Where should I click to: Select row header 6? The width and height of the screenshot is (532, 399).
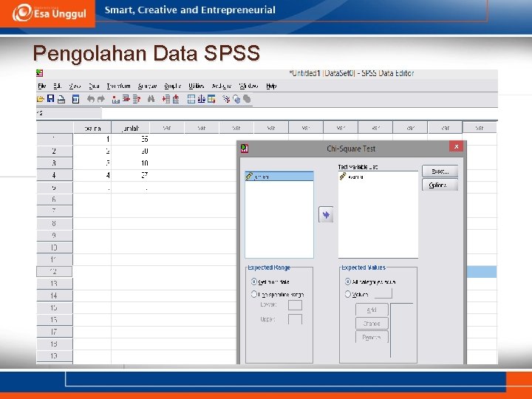[54, 199]
